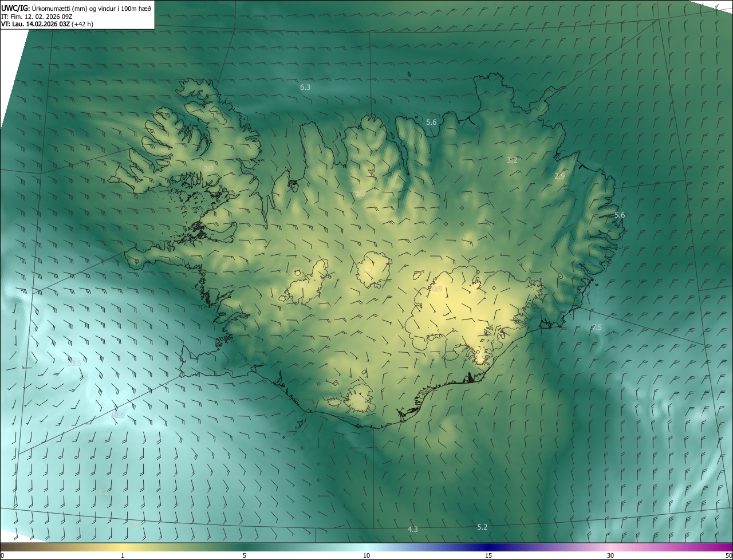Click the color scale at the 30 tick
Screen dimensions: 733x560
610,555
